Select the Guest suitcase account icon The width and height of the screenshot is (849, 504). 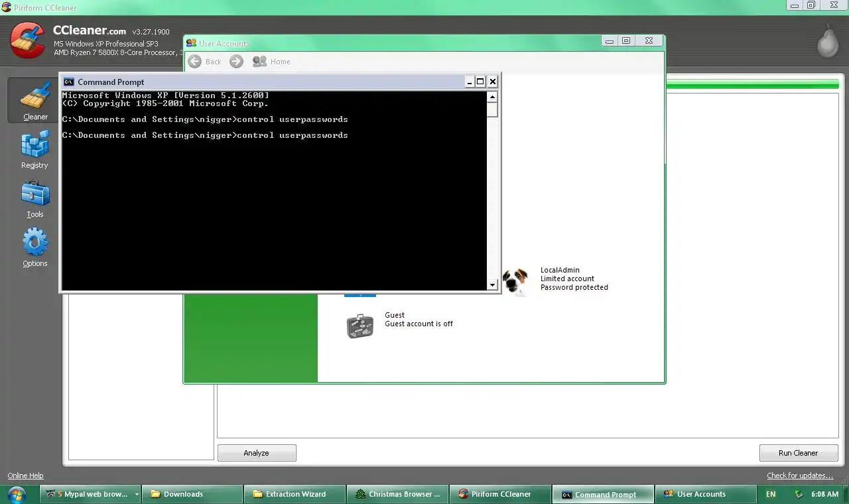click(360, 326)
